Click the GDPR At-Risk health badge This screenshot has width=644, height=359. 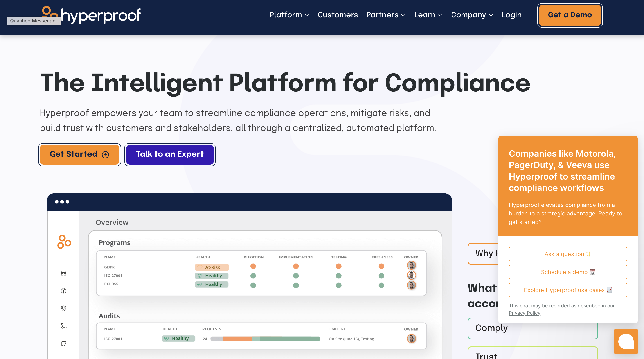click(212, 267)
